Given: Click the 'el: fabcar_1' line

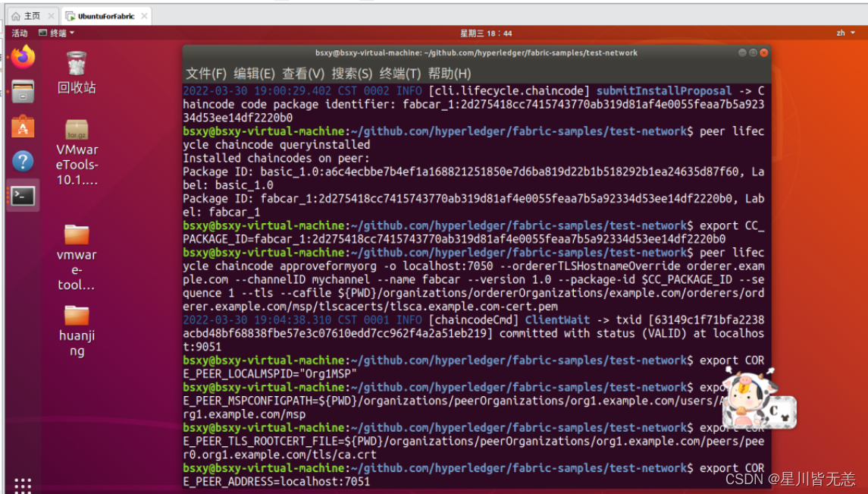Looking at the screenshot, I should click(221, 212).
